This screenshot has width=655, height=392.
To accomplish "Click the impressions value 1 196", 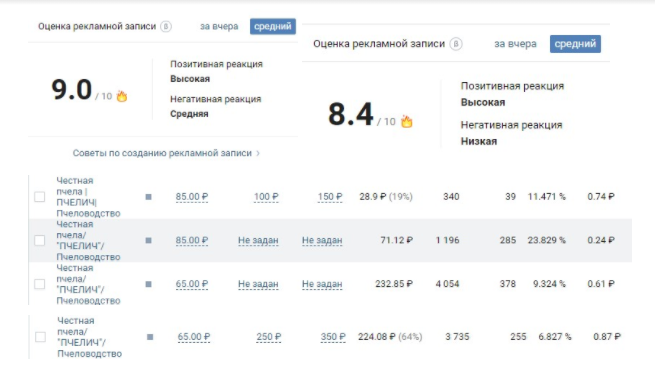I will [x=447, y=240].
